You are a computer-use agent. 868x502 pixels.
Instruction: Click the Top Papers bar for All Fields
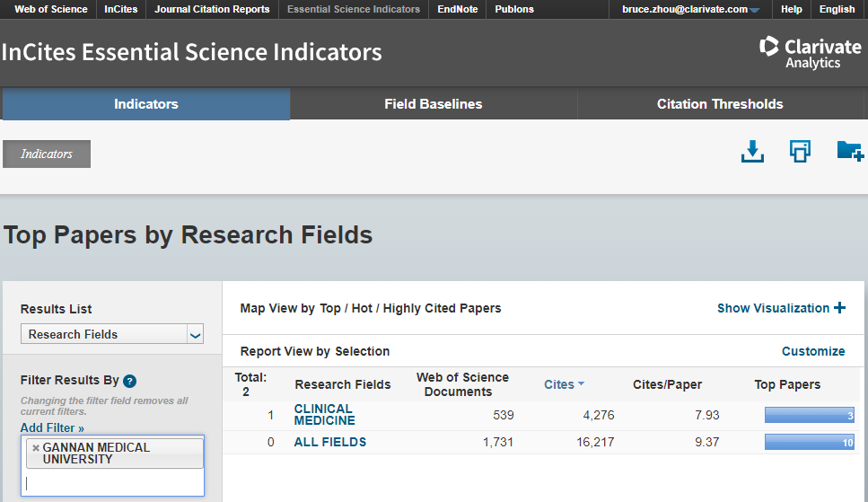coord(809,442)
